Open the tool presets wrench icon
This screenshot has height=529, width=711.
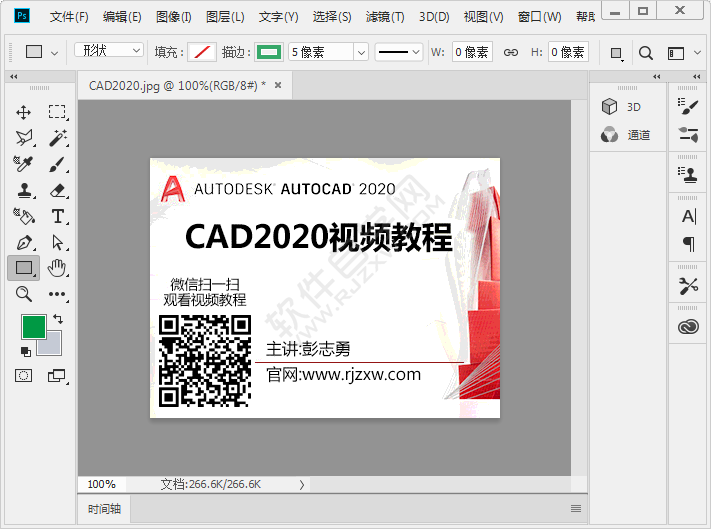point(688,286)
